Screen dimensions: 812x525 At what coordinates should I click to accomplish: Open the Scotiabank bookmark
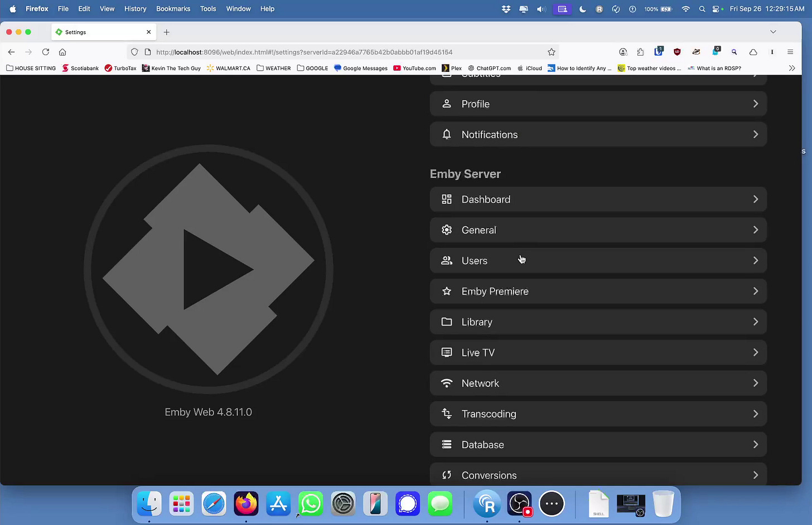(80, 68)
